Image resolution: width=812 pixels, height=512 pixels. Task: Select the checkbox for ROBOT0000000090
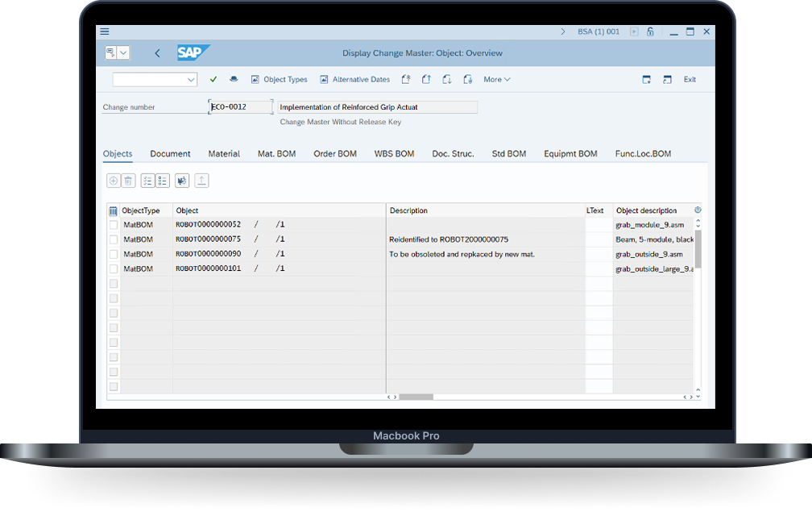click(x=114, y=254)
